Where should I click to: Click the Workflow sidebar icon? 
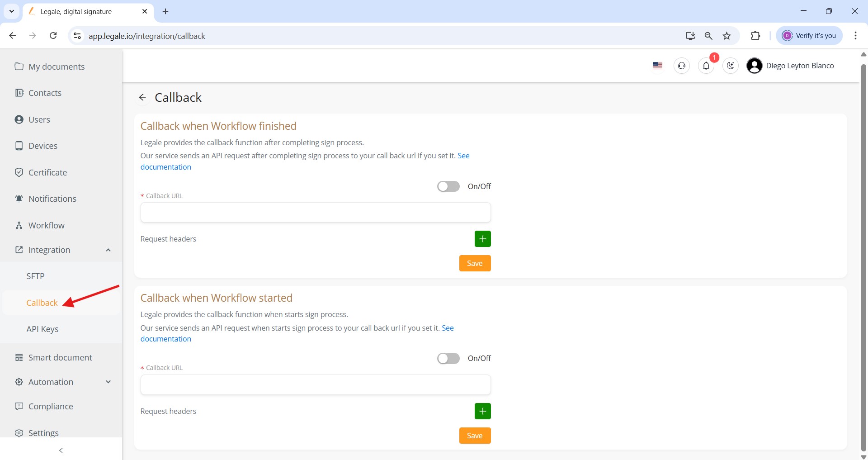tap(19, 225)
